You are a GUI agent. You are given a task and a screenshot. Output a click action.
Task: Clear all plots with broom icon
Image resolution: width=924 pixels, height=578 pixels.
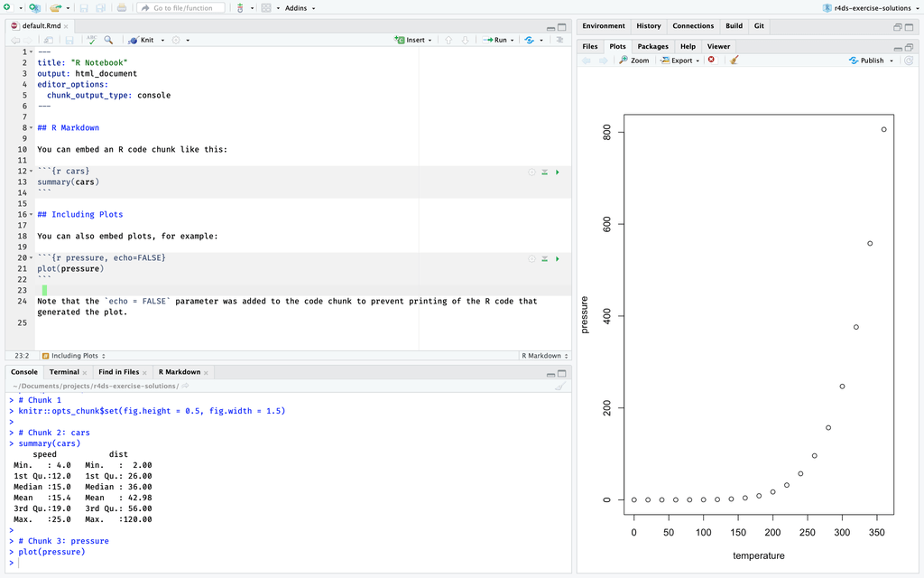coord(734,60)
